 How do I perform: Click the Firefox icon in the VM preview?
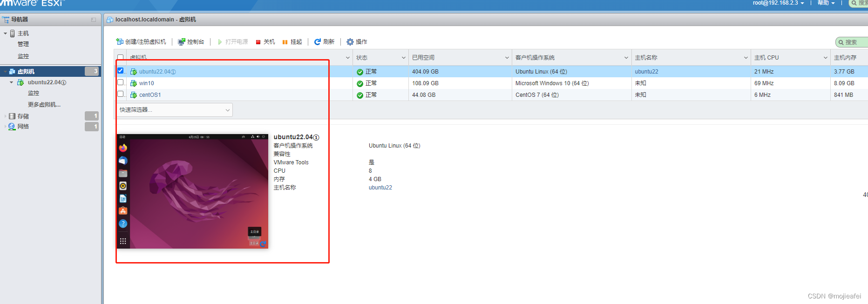pyautogui.click(x=123, y=148)
